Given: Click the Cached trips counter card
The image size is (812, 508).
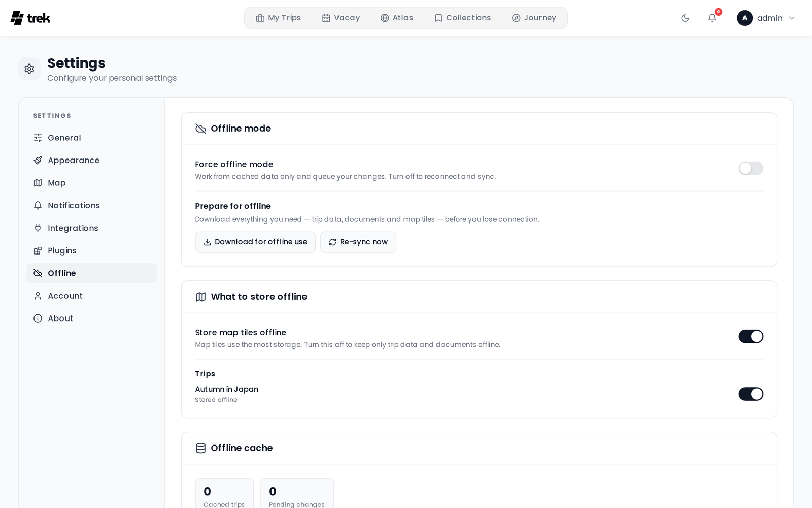Looking at the screenshot, I should point(224,493).
